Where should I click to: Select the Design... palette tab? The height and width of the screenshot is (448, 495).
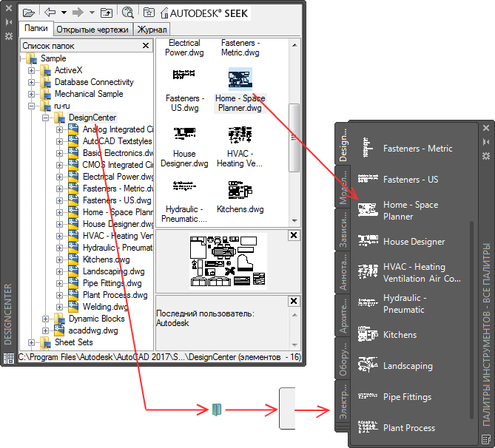(343, 144)
